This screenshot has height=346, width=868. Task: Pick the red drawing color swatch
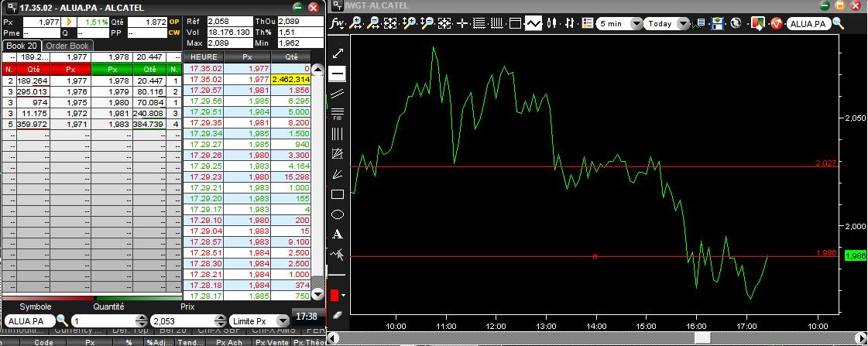tap(335, 295)
